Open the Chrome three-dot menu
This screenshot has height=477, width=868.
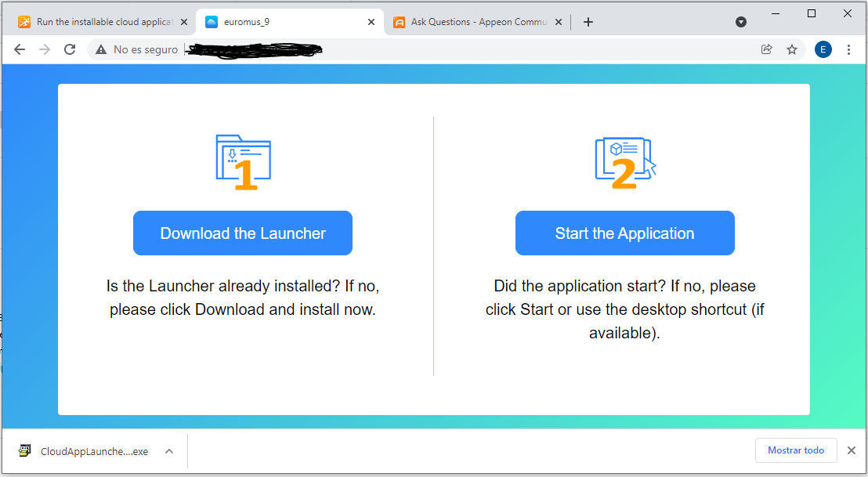click(x=848, y=49)
